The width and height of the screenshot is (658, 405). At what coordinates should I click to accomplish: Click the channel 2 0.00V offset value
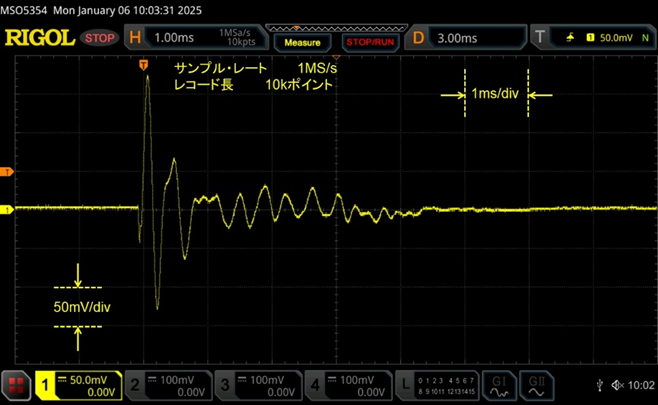[x=191, y=392]
